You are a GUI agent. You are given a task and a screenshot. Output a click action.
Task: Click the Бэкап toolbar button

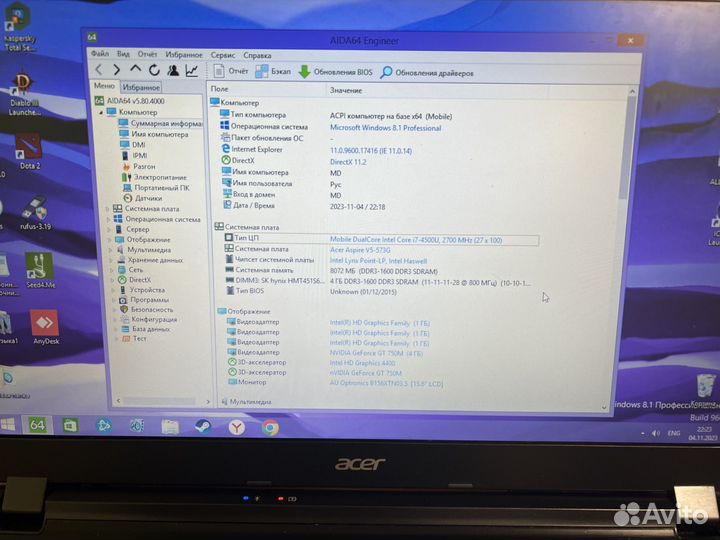[x=273, y=72]
